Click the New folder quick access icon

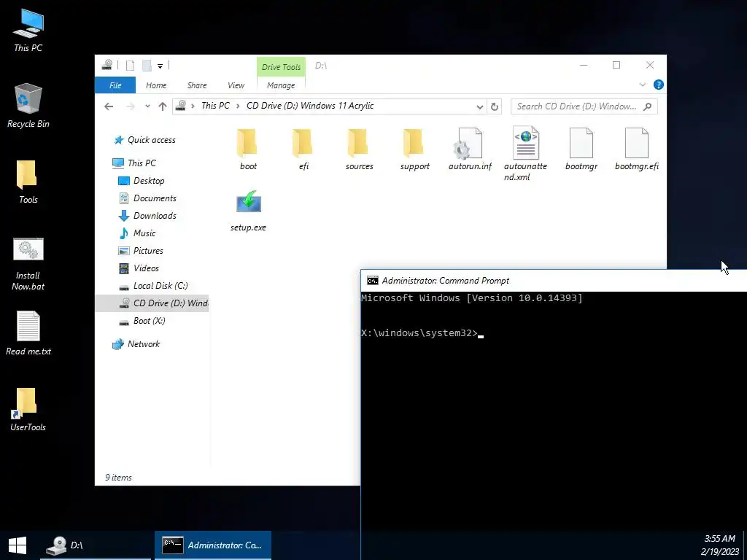click(x=147, y=66)
